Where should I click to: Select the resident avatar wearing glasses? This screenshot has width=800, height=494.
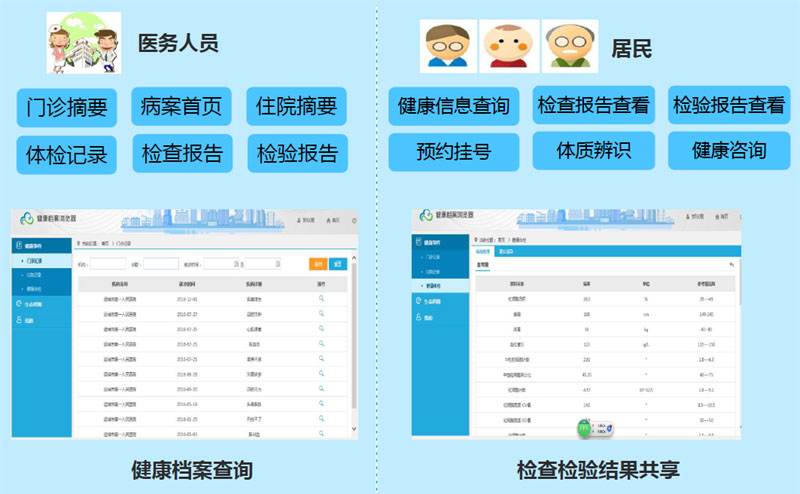pyautogui.click(x=443, y=45)
